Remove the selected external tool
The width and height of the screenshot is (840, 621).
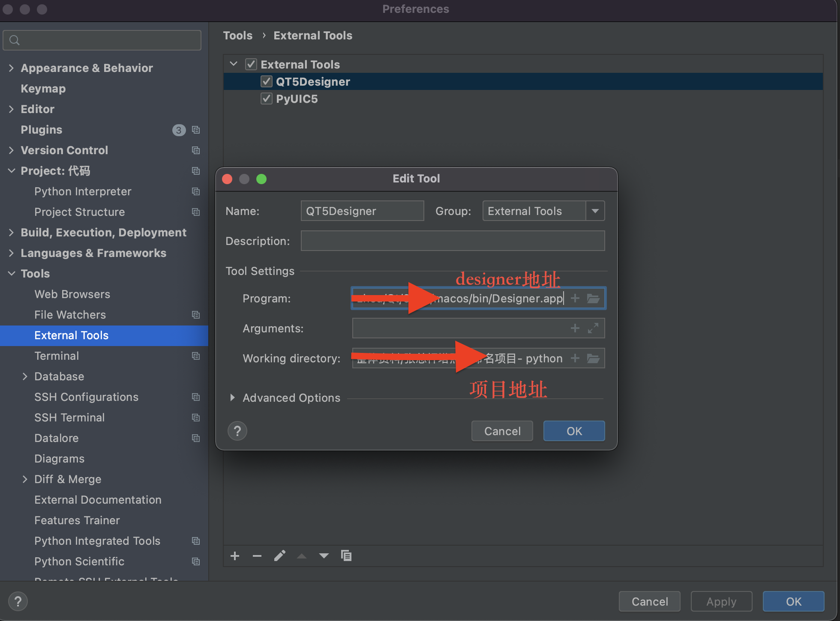tap(257, 555)
